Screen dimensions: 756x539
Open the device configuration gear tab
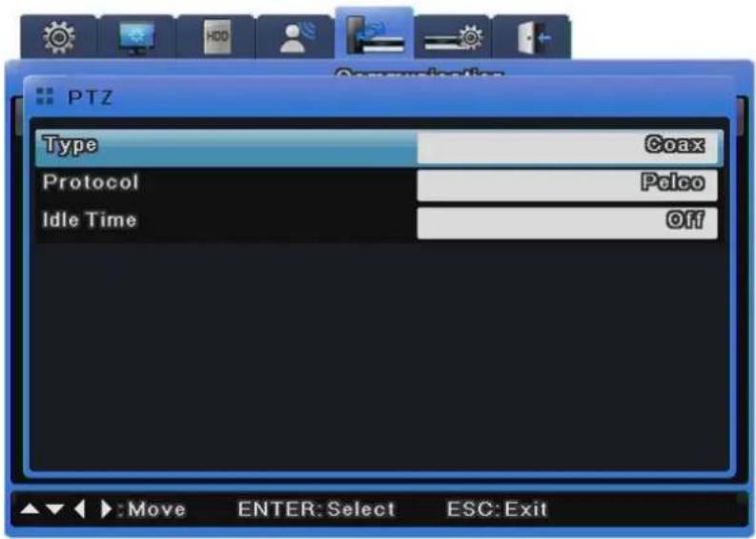pos(453,37)
